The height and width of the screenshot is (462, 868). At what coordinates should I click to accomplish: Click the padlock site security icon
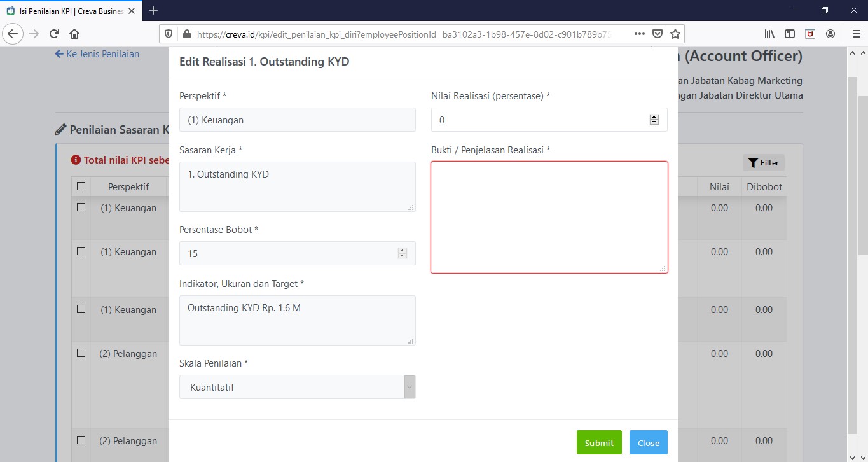point(186,34)
